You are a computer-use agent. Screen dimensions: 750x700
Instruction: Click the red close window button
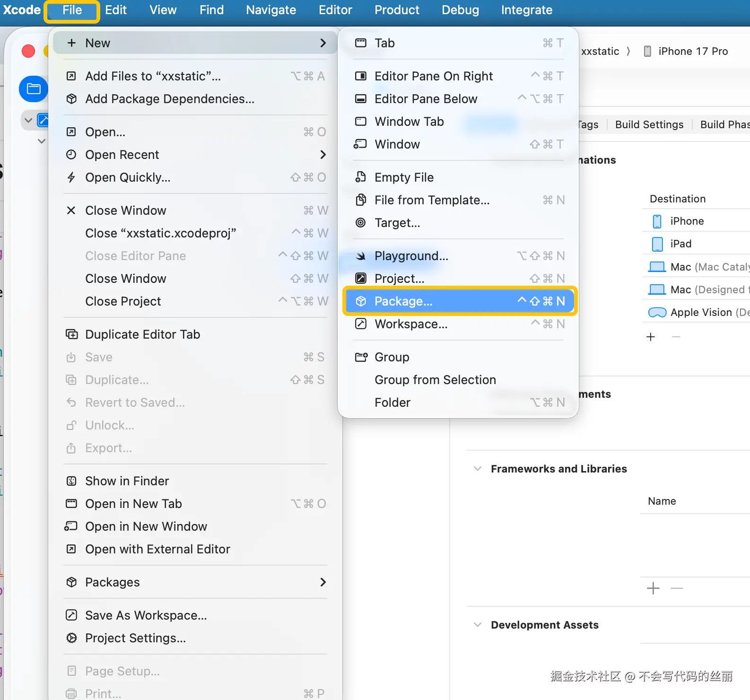[x=28, y=51]
